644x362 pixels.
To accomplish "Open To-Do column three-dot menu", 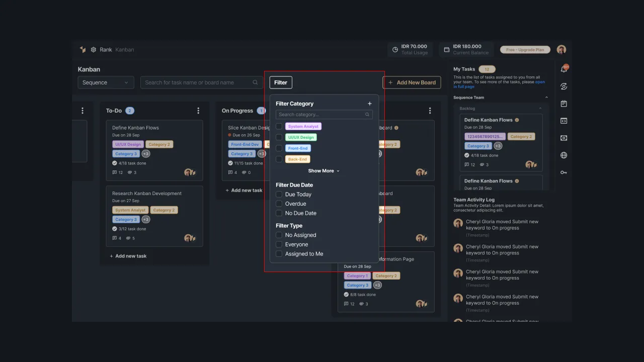I will (198, 111).
